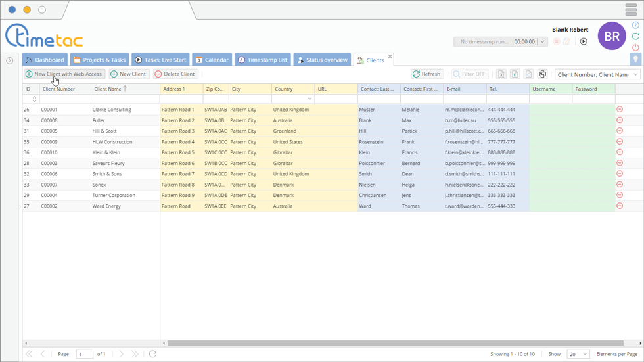Toggle the Filter OFF button
644x362 pixels.
click(469, 74)
